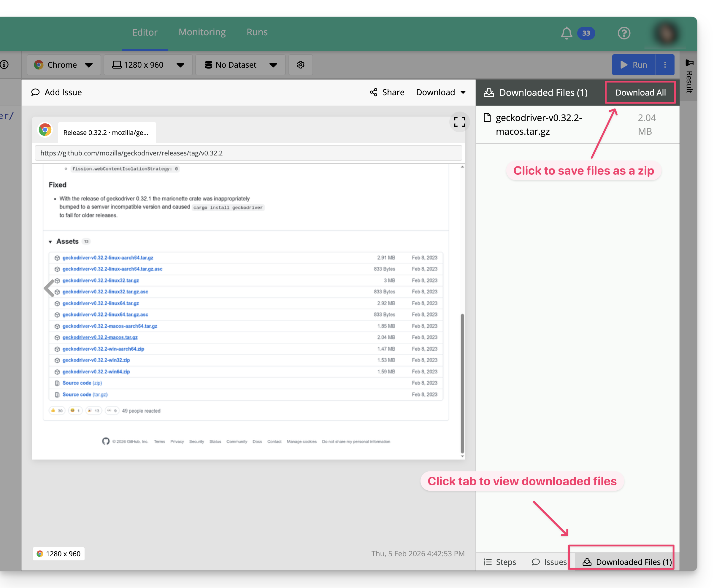Open the help question mark icon
Viewport: 714px width, 588px height.
623,33
